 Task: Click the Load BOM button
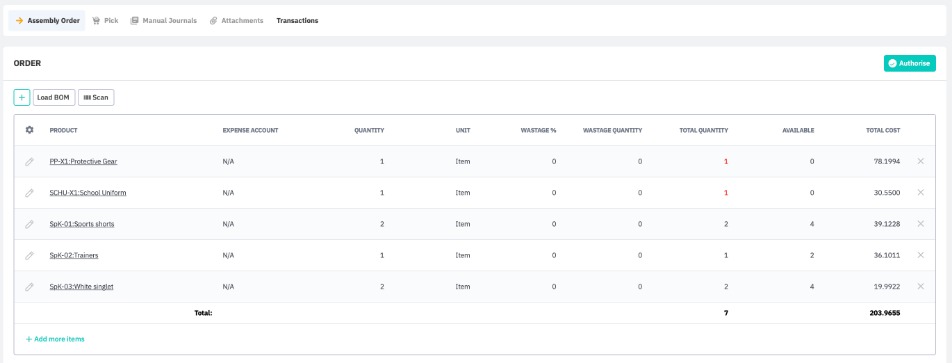[x=53, y=97]
